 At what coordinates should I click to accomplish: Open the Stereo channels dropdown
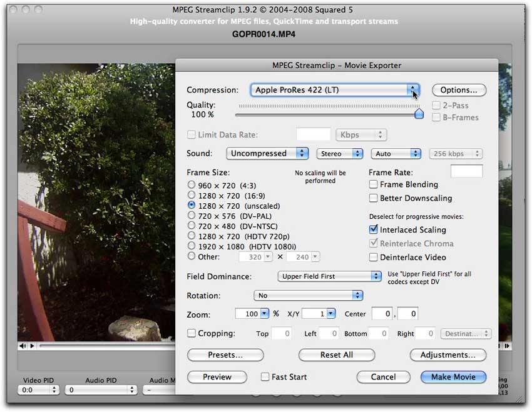(340, 154)
